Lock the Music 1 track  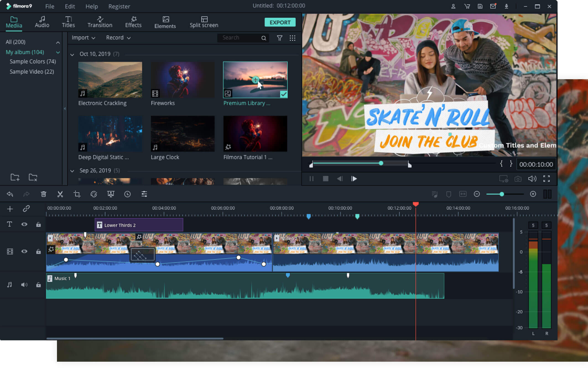click(x=38, y=285)
